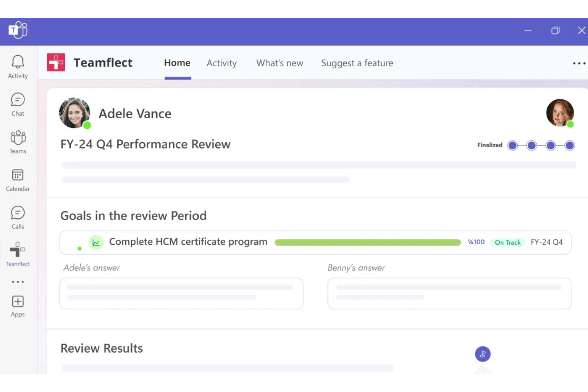The height and width of the screenshot is (392, 588).
Task: Select the first review stage dot
Action: (x=513, y=145)
